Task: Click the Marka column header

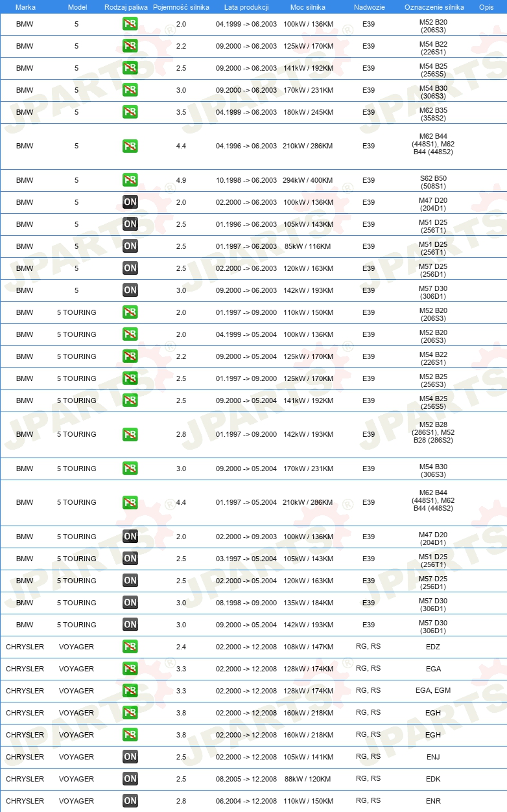Action: pos(25,7)
